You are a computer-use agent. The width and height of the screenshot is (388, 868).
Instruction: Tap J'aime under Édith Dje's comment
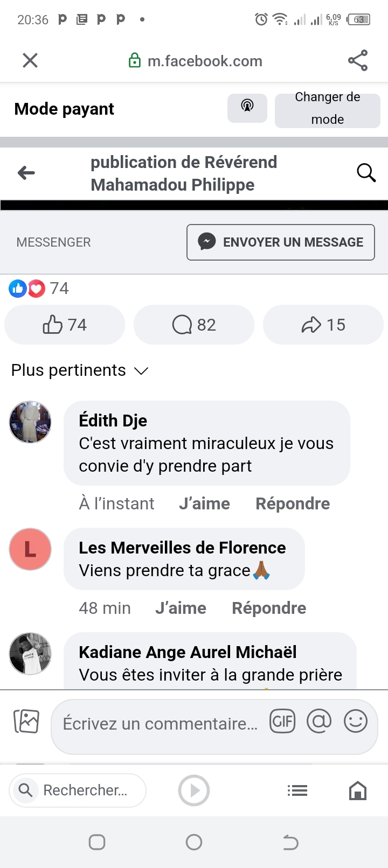pos(204,503)
